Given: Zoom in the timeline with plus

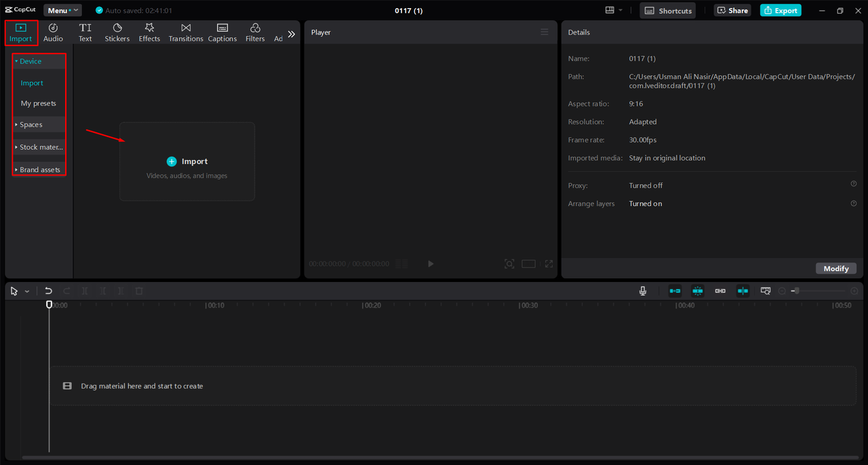Looking at the screenshot, I should [854, 291].
